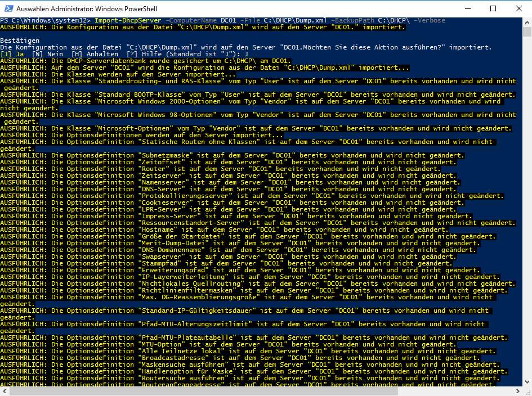532x396 pixels.
Task: Close the Windows PowerShell window
Action: click(x=518, y=8)
